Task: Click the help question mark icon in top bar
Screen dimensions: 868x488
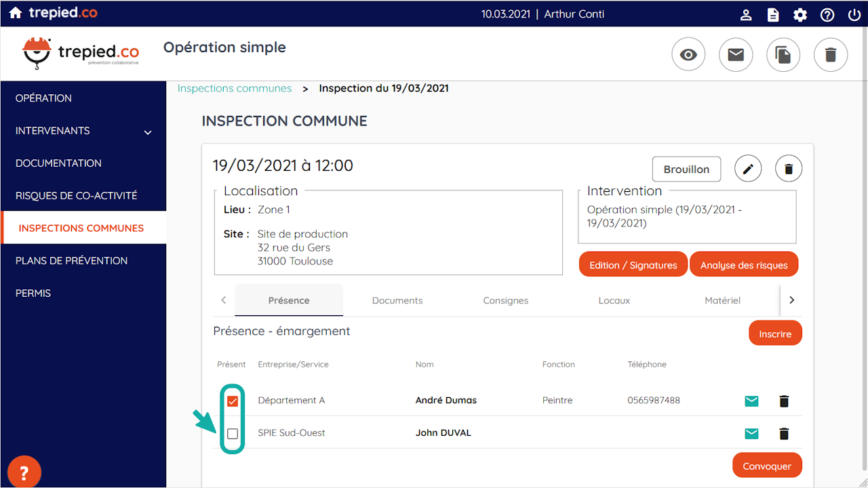Action: (x=827, y=14)
